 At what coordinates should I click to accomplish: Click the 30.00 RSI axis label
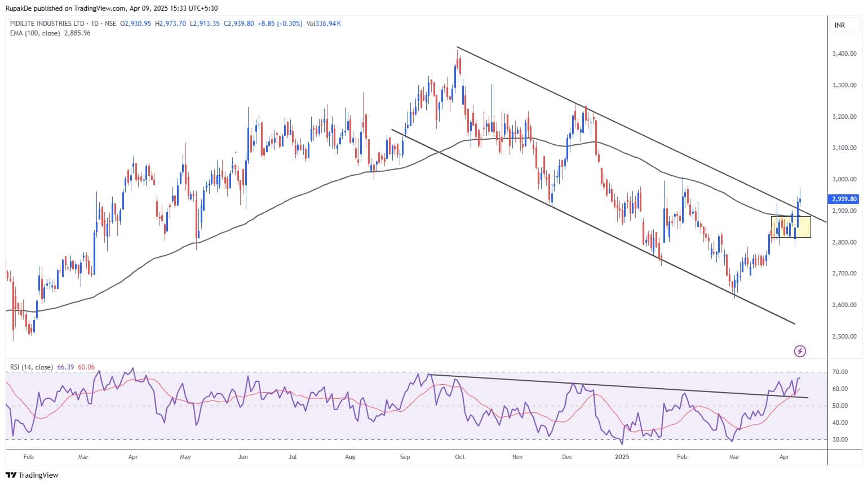[840, 440]
